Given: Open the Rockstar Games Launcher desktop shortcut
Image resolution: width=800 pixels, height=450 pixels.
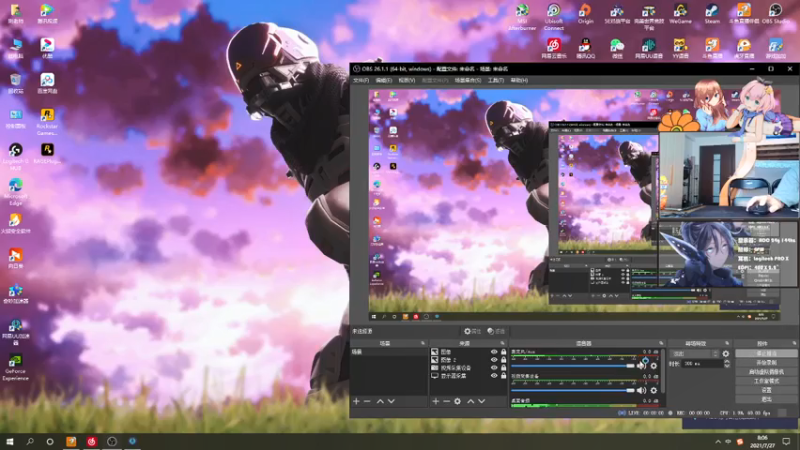Looking at the screenshot, I should 47,122.
